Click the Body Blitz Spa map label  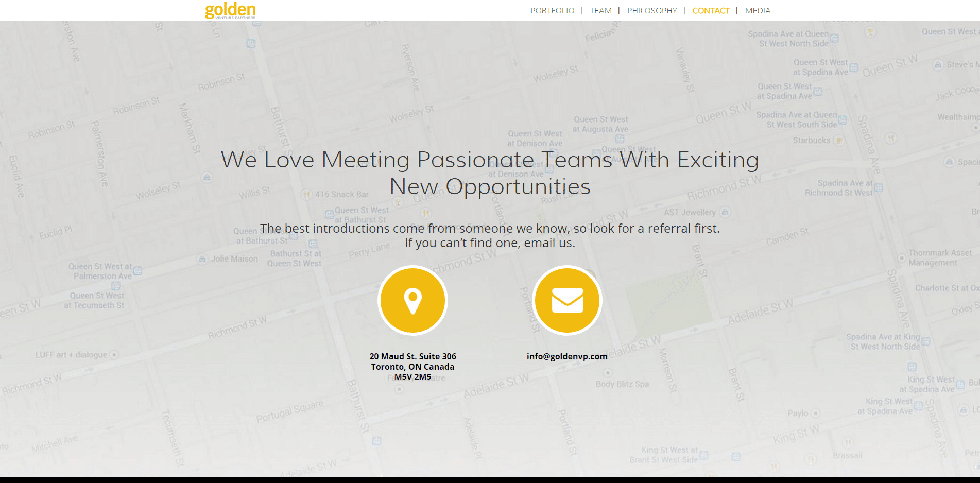pos(622,384)
